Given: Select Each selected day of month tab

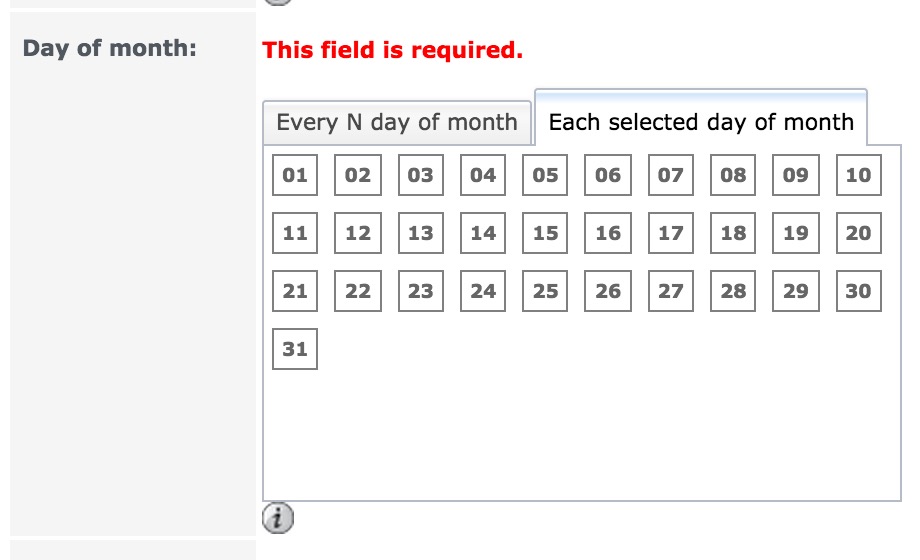Looking at the screenshot, I should coord(701,118).
